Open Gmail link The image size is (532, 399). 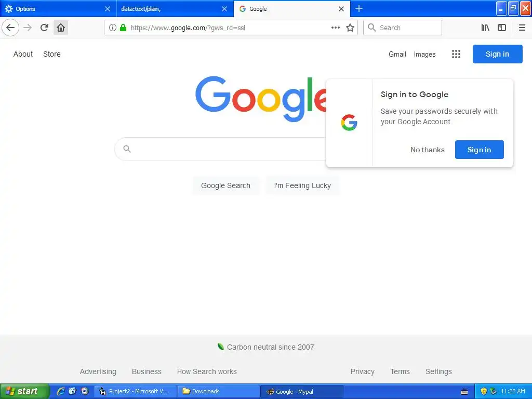click(397, 54)
